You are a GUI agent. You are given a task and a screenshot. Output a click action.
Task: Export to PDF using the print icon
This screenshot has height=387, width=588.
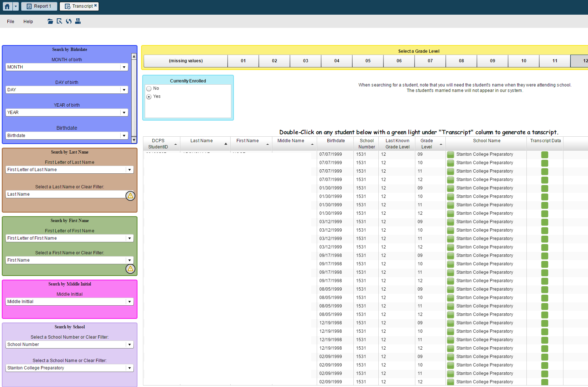[78, 21]
